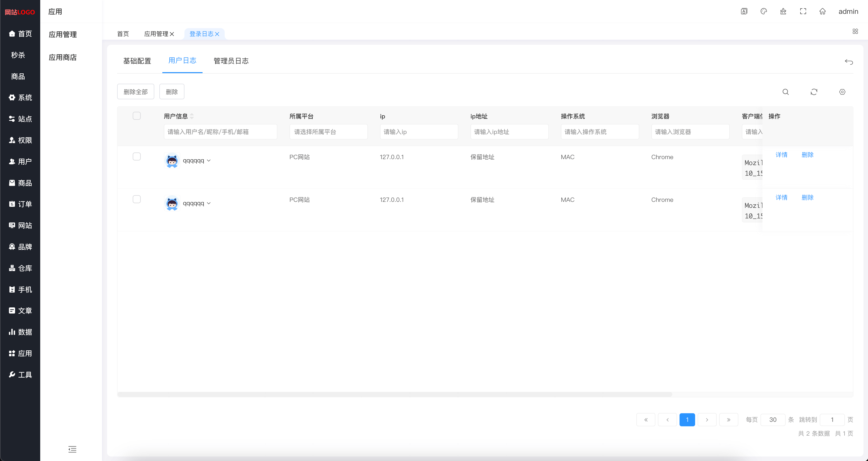This screenshot has width=868, height=461.
Task: Switch to the 基础配置 tab
Action: [x=137, y=61]
